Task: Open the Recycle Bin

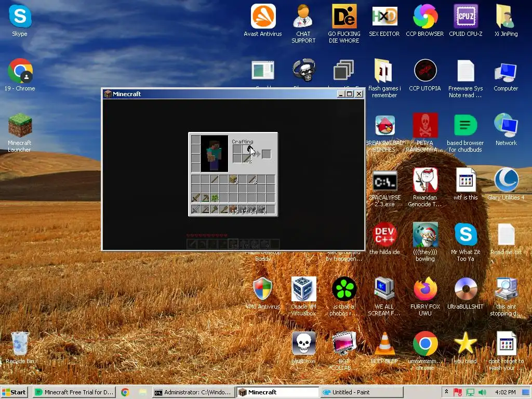Action: click(20, 348)
